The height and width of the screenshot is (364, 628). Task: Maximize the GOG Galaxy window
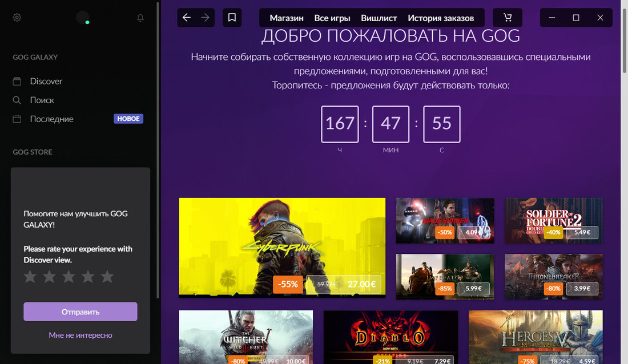(x=576, y=18)
